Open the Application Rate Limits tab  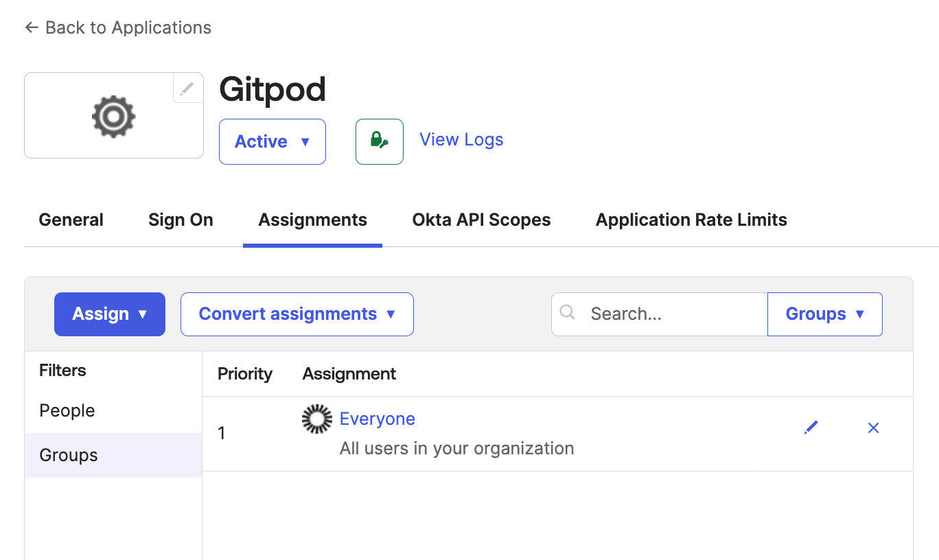click(x=692, y=220)
